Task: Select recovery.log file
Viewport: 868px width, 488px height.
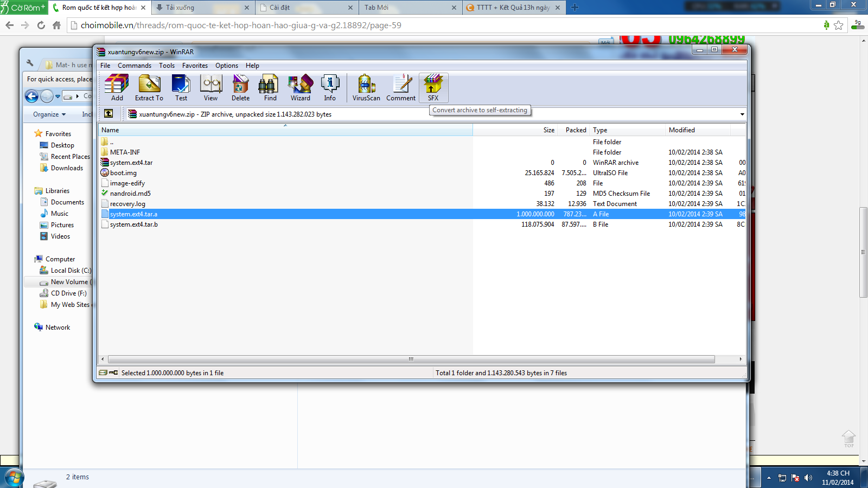Action: click(x=422, y=204)
